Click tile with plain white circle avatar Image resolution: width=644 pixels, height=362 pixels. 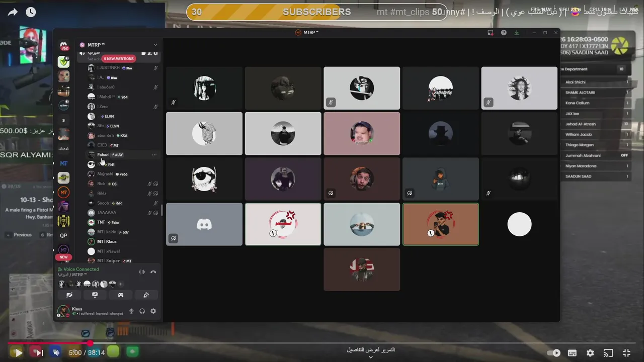coord(519,224)
